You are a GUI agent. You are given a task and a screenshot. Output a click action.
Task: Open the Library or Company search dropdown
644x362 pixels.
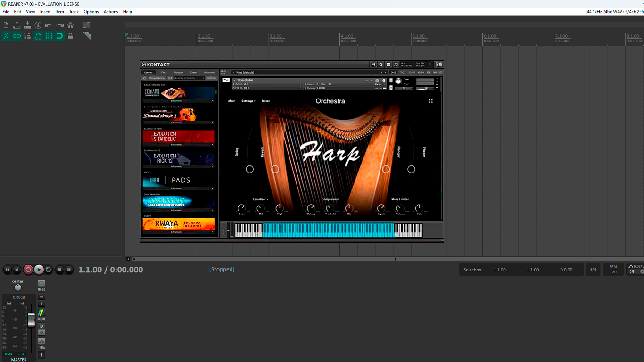click(190, 78)
